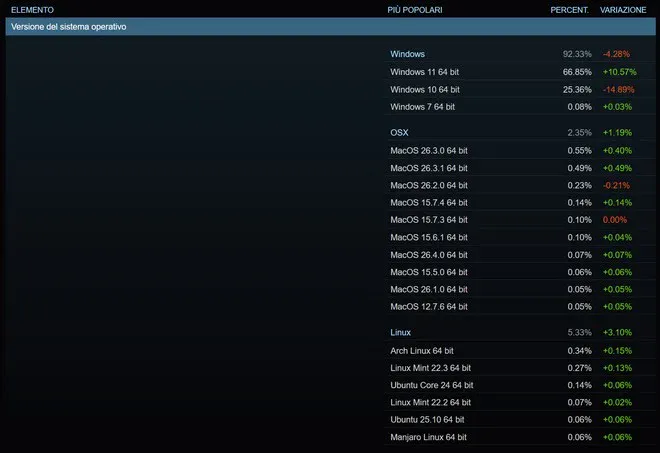
Task: Click the OSX 2.35% percentage
Action: (579, 133)
